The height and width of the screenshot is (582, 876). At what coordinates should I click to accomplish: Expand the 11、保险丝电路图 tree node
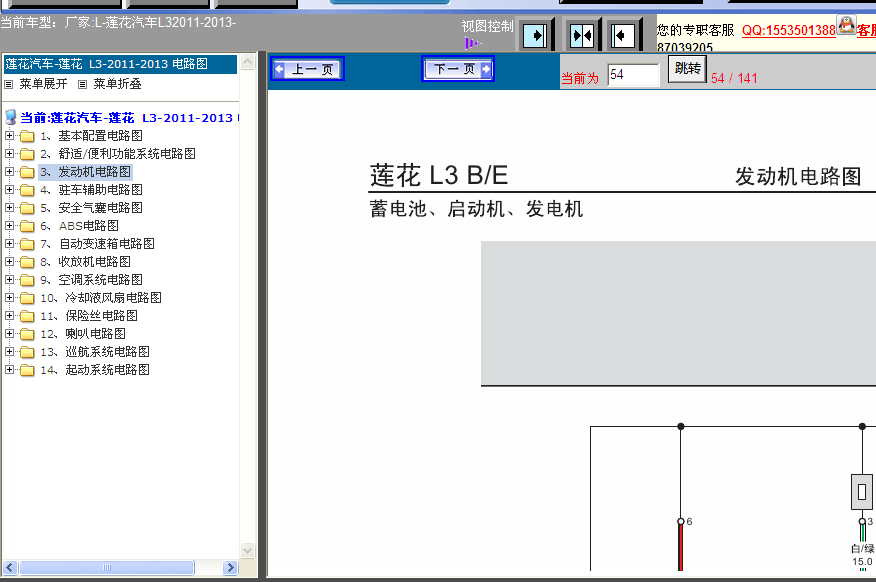tap(9, 315)
